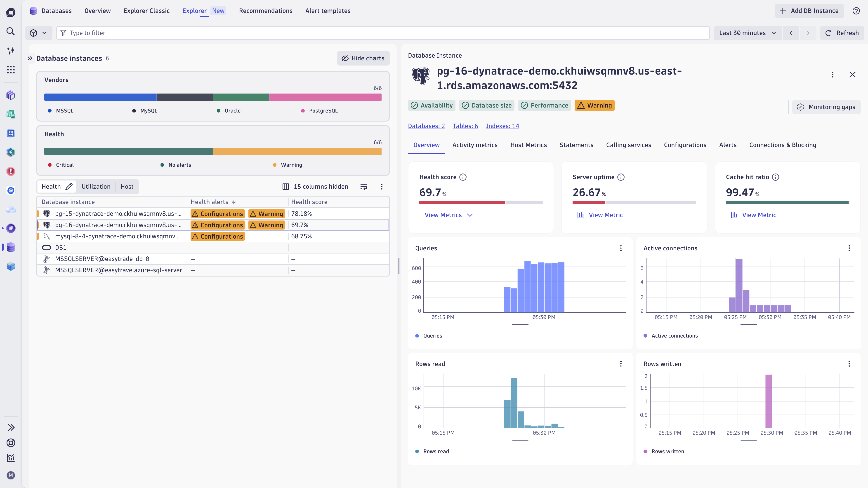Open the Kubernetes app icon in sidebar
Screen dimensions: 868x488
tap(11, 190)
